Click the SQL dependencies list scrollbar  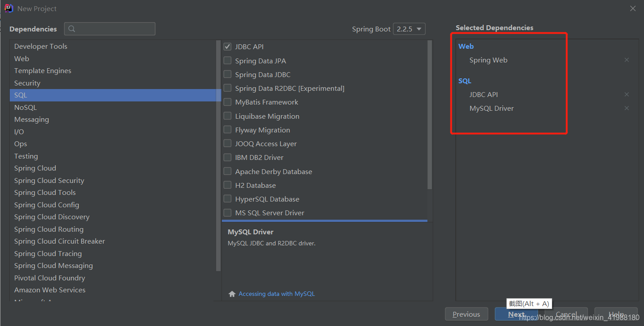pyautogui.click(x=430, y=115)
